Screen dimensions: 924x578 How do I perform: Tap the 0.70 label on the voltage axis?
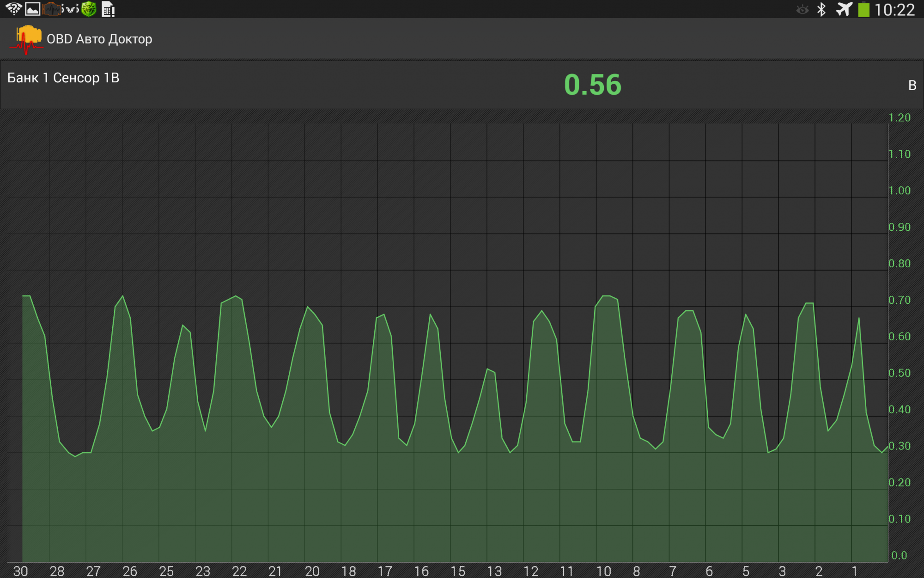[x=900, y=300]
